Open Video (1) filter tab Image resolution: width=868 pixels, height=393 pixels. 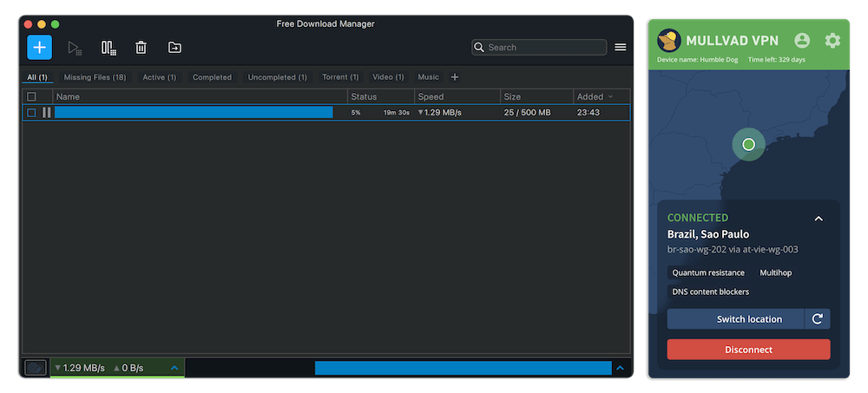(388, 77)
